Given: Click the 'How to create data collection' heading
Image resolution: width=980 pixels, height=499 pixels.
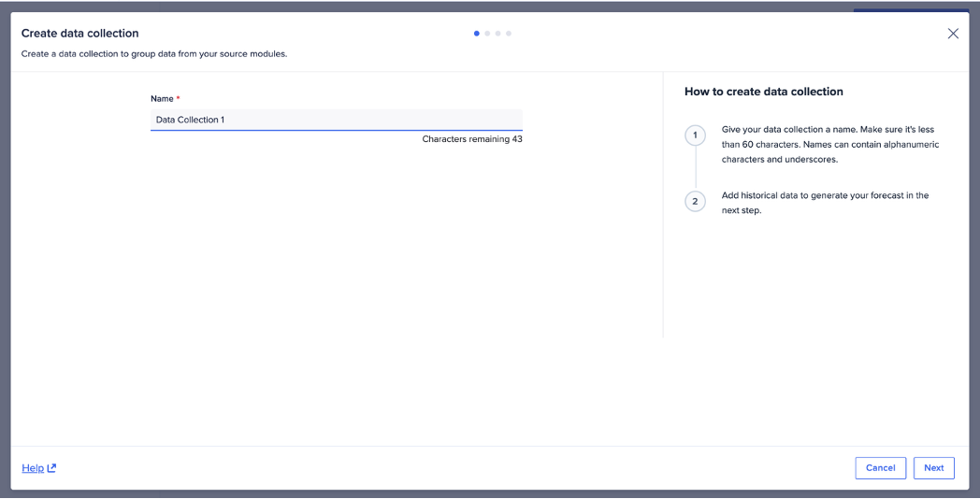Looking at the screenshot, I should tap(764, 92).
